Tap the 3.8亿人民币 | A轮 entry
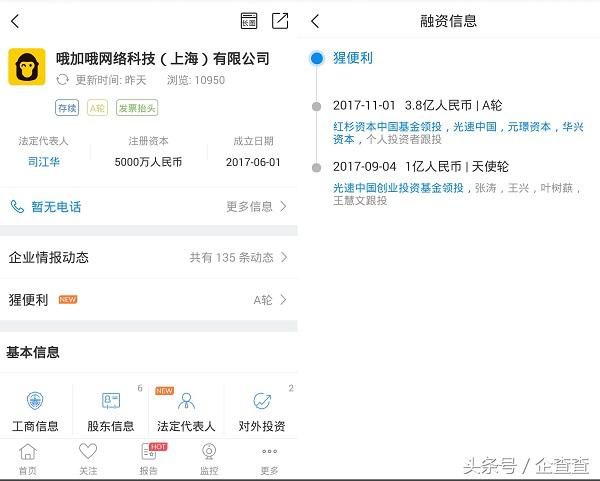 tap(453, 105)
